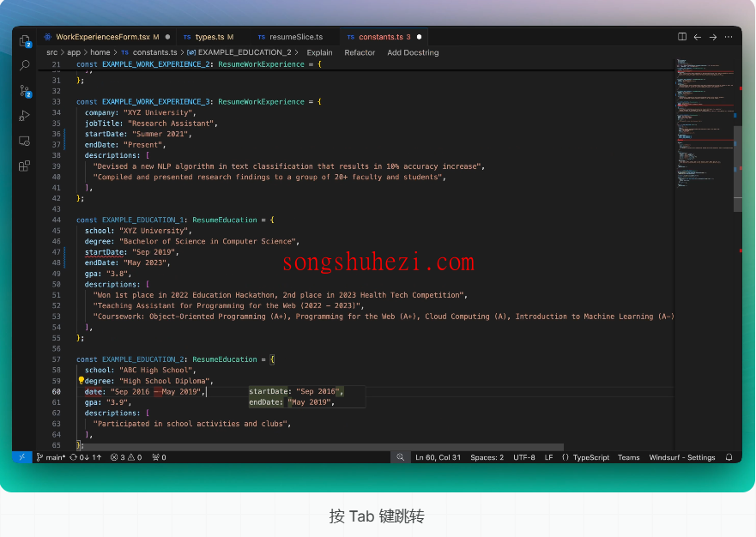This screenshot has height=537, width=756.
Task: Click gutter line number 44
Action: (57, 220)
